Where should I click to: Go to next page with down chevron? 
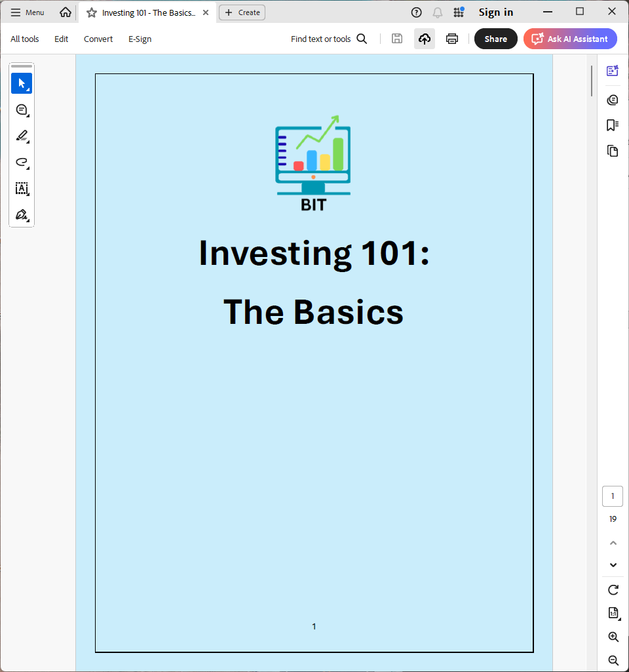tap(613, 564)
